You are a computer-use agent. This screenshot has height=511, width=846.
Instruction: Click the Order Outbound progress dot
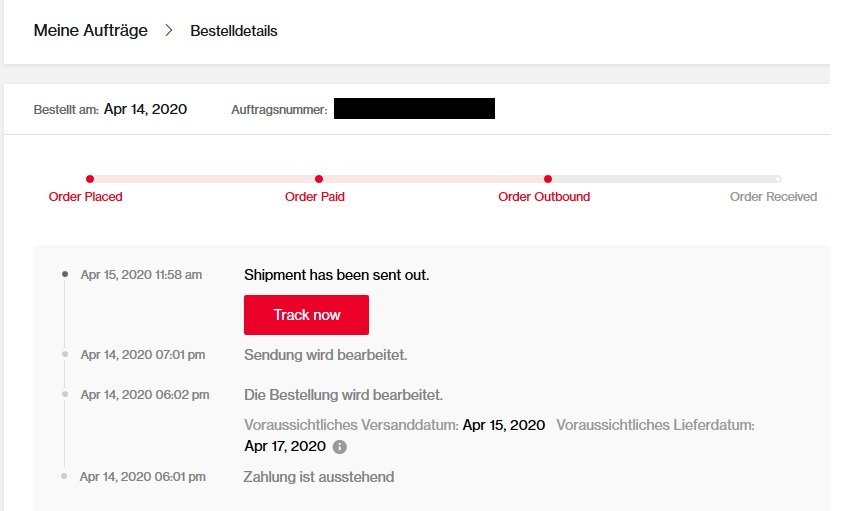548,179
